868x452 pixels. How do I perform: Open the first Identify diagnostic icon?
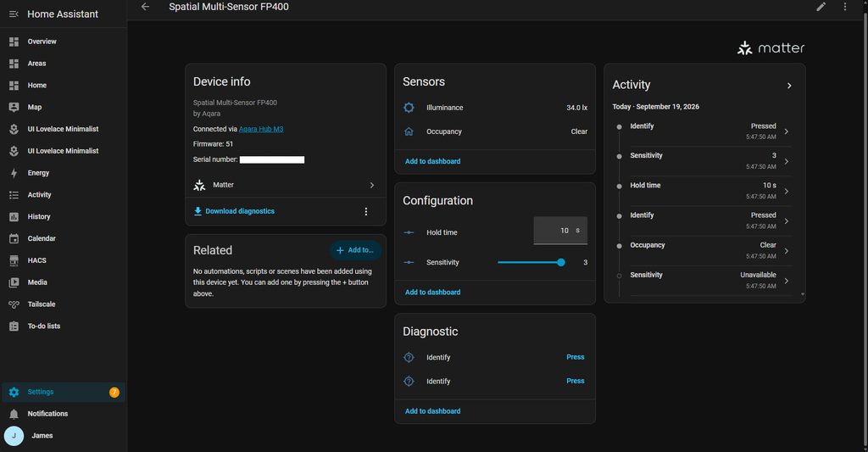(x=409, y=357)
